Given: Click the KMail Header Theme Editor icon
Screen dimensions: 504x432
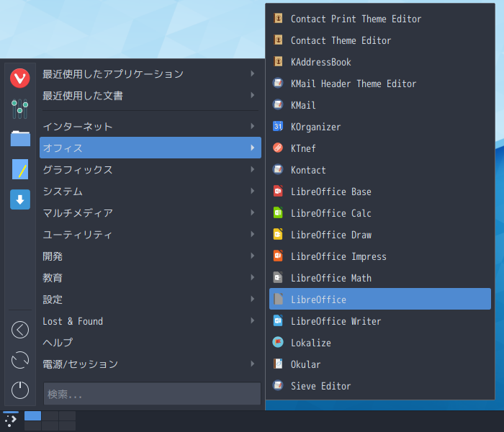Looking at the screenshot, I should click(x=278, y=83).
